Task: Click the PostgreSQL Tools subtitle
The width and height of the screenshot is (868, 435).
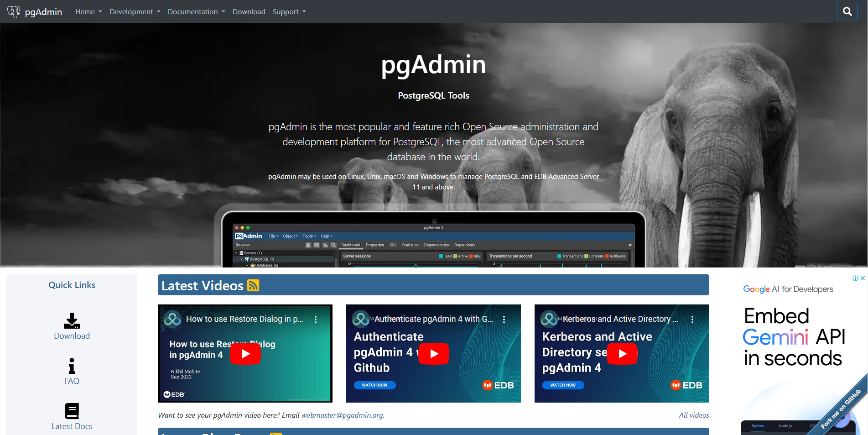Action: click(x=433, y=95)
